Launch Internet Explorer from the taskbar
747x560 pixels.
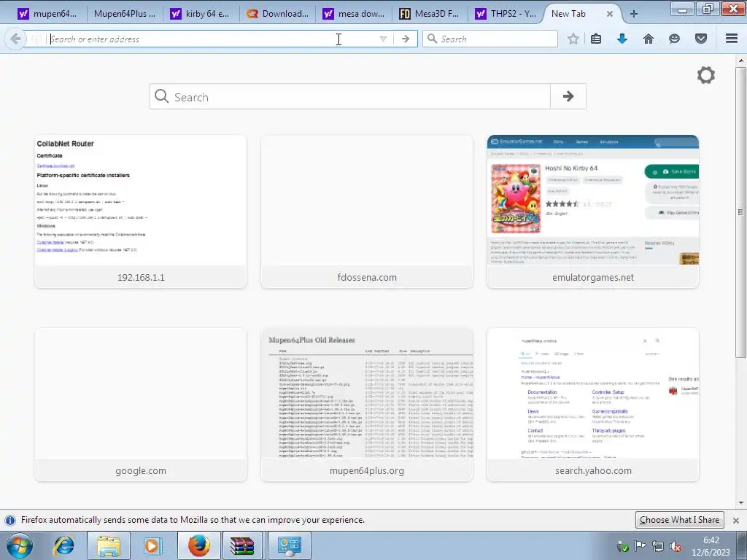tap(64, 545)
